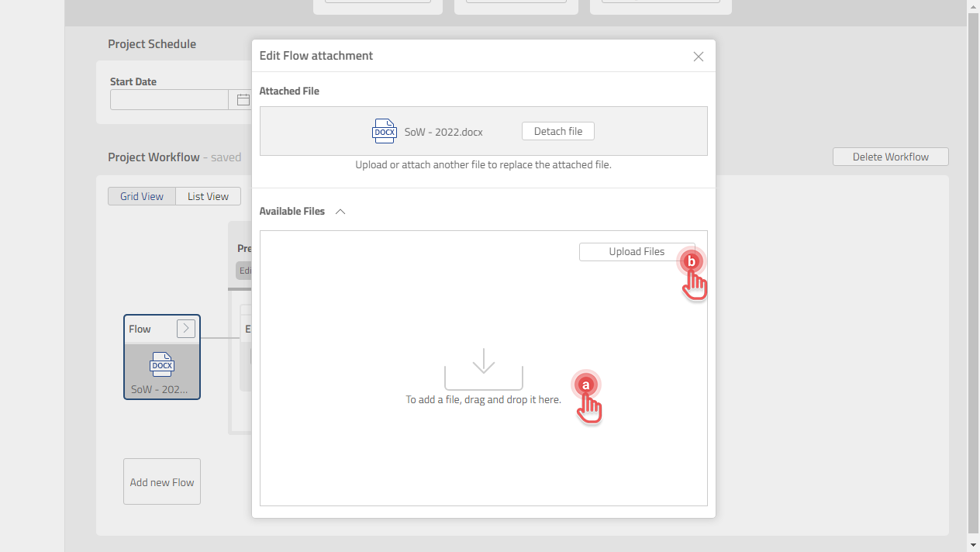This screenshot has width=980, height=552.
Task: Click the Upload Files button
Action: (636, 251)
